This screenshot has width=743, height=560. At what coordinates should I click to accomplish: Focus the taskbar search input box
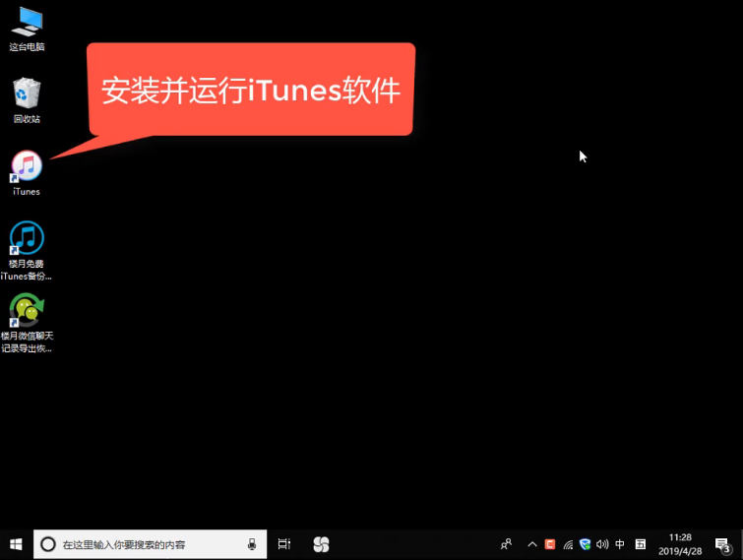coord(150,544)
